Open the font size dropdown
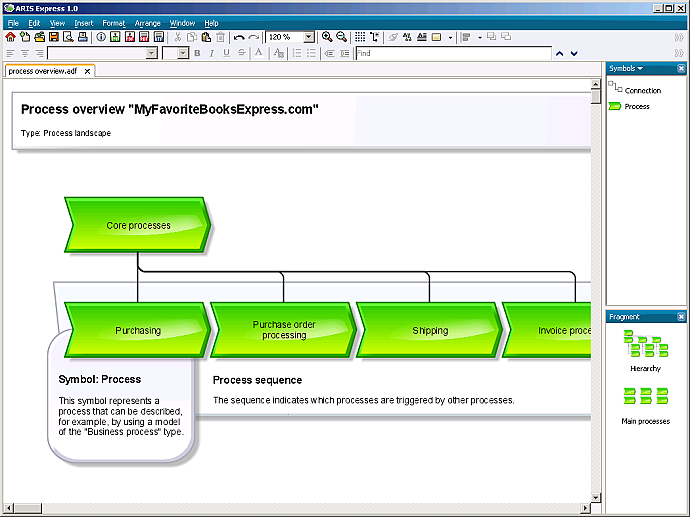Viewport: 690px width, 517px height. (183, 53)
